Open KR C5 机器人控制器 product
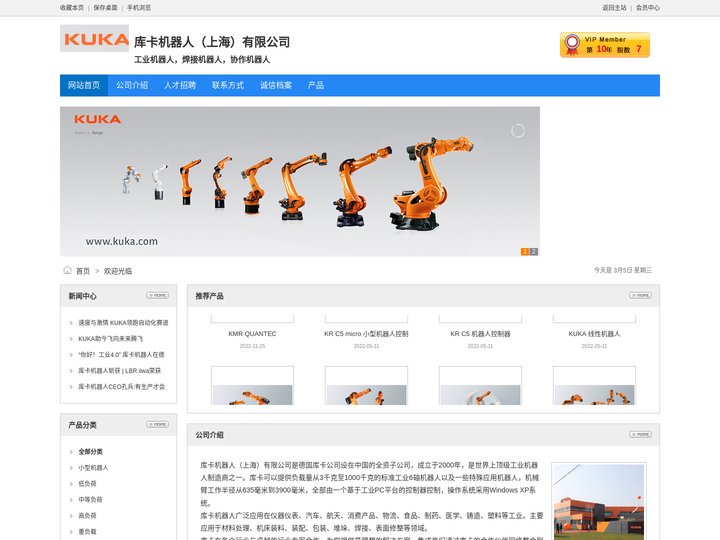This screenshot has height=540, width=720. (480, 334)
